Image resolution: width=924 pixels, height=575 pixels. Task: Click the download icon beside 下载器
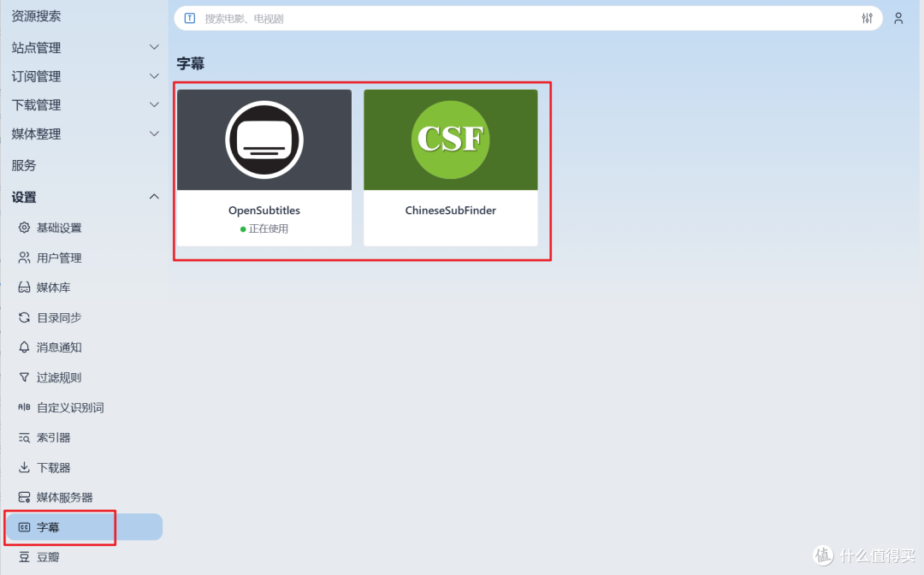[x=24, y=467]
